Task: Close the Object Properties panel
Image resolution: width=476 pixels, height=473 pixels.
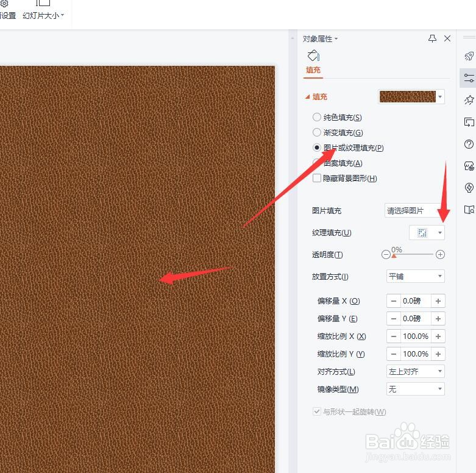Action: [x=447, y=38]
